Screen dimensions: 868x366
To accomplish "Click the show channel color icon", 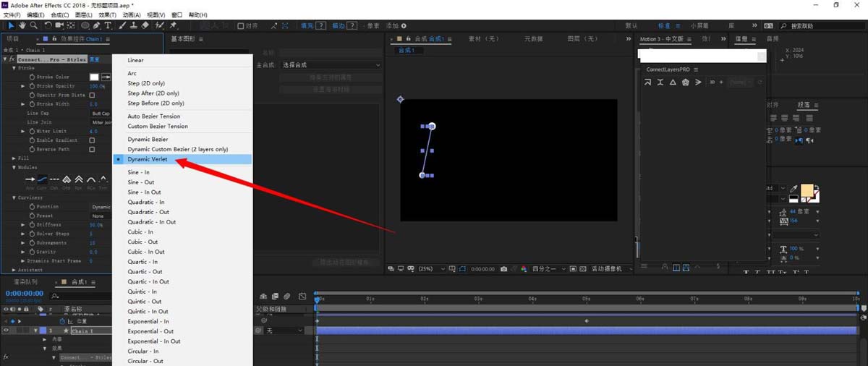I will pos(524,269).
